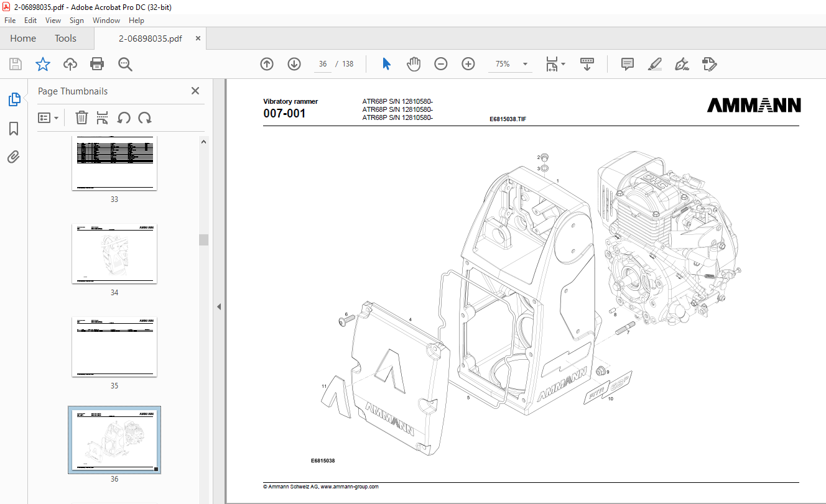The height and width of the screenshot is (504, 826).
Task: Click the www.ammann-group.com footer link
Action: click(350, 487)
